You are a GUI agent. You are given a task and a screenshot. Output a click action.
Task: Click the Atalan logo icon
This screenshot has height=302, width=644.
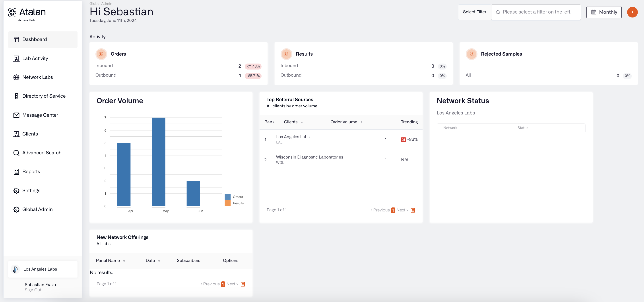point(12,12)
